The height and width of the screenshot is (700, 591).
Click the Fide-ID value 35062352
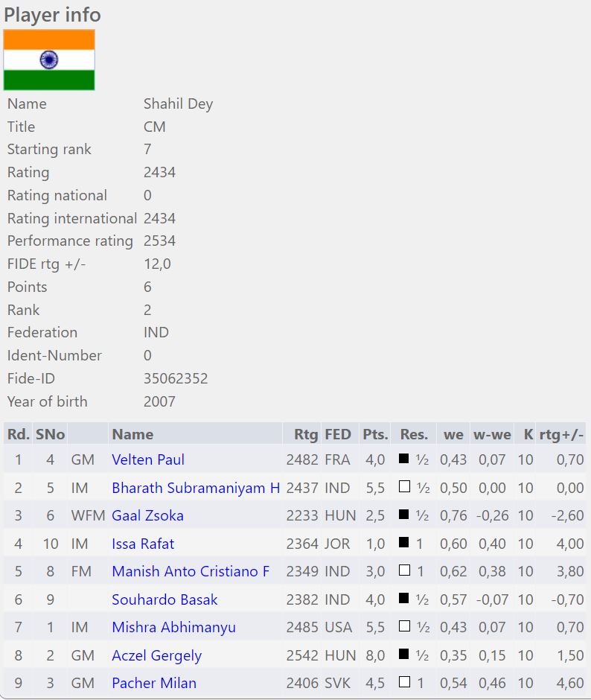pos(176,378)
